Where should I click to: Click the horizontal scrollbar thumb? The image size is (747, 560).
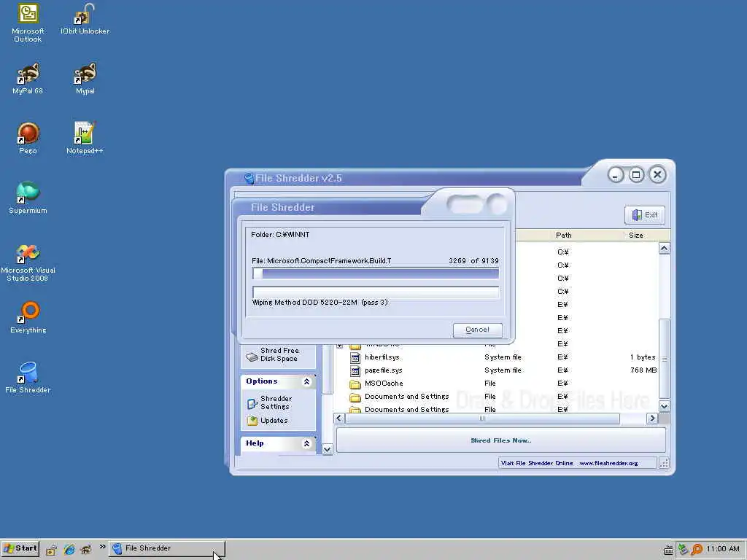(482, 419)
